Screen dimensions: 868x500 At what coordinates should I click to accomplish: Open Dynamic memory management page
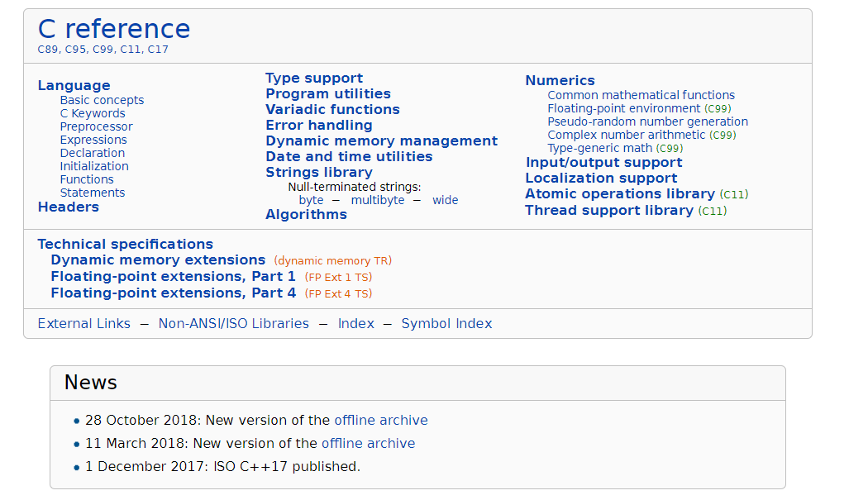pos(381,141)
